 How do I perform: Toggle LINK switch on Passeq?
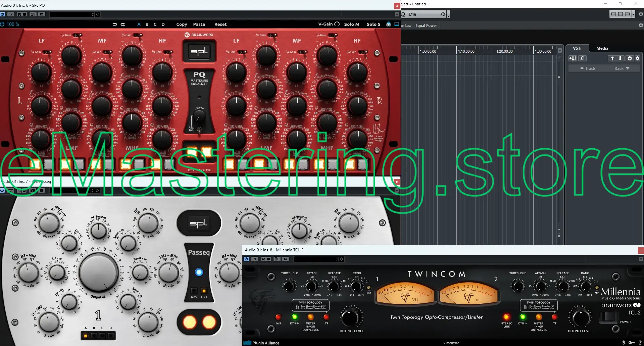(x=204, y=291)
